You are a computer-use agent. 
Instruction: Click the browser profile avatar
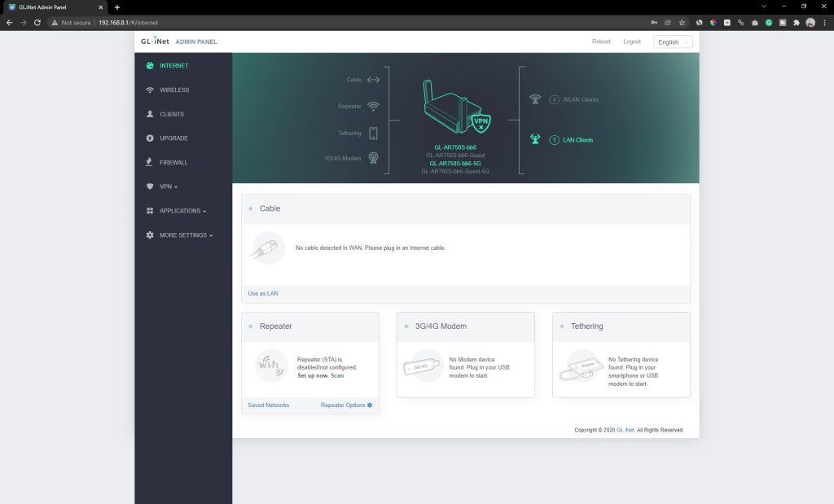tap(810, 23)
